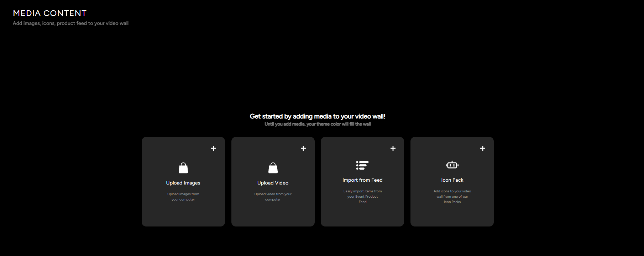
Task: Click the 'Until you add media' hint text
Action: [318, 124]
